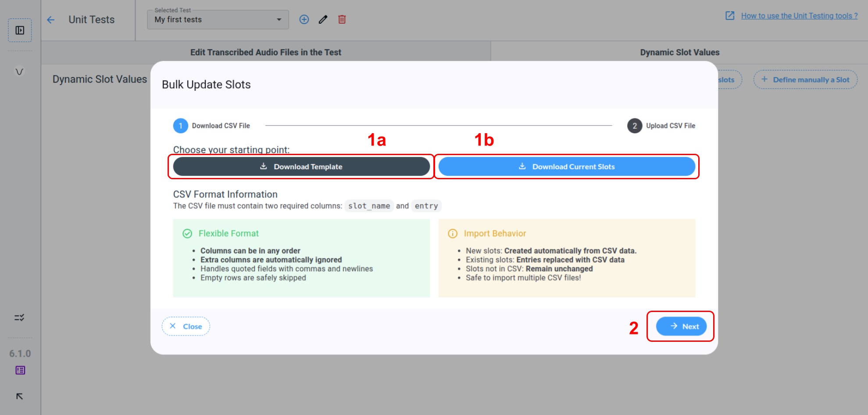Screen dimensions: 868x415
Task: Delete the test with the red trash icon
Action: (x=342, y=19)
